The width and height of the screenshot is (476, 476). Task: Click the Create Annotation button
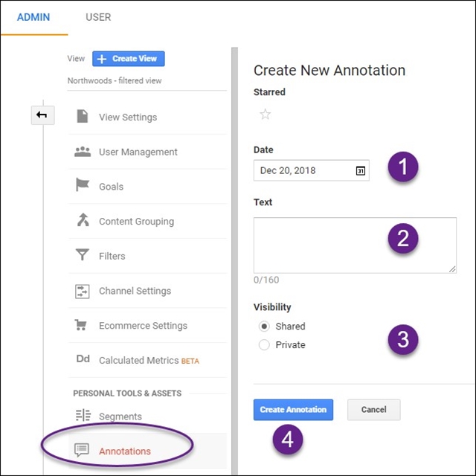point(293,410)
